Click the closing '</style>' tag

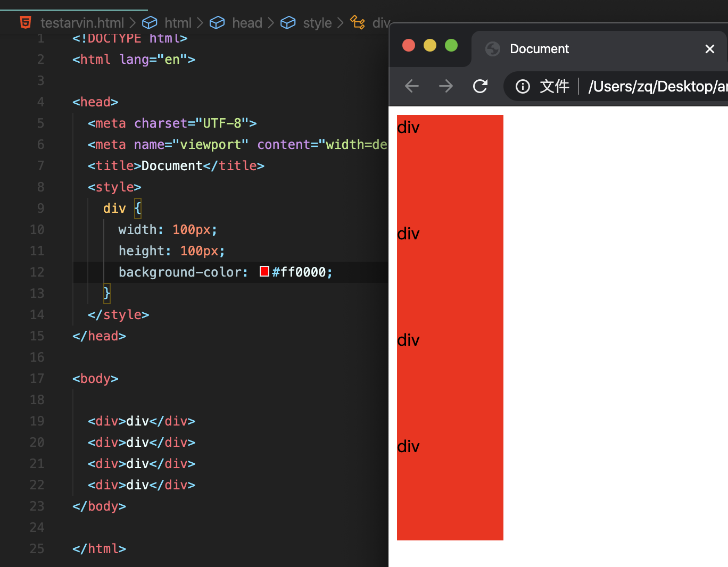coord(119,315)
